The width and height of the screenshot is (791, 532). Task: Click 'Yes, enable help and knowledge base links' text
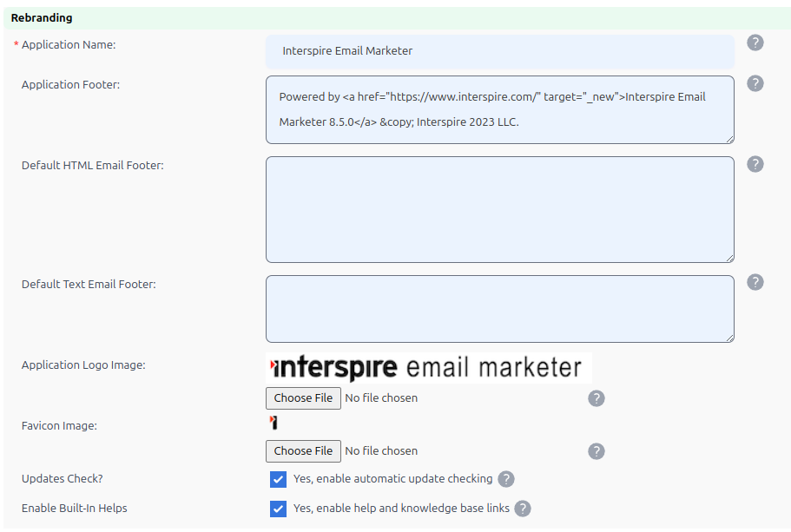point(401,509)
